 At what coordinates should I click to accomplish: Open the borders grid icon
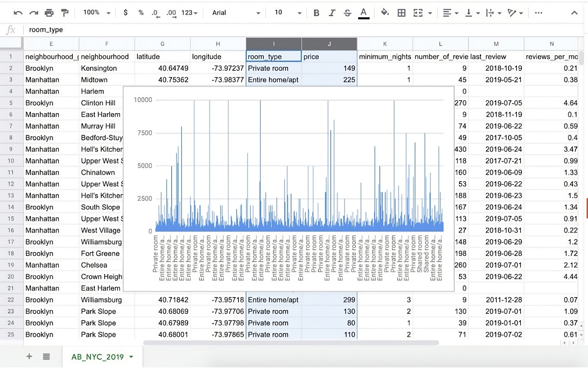point(401,13)
